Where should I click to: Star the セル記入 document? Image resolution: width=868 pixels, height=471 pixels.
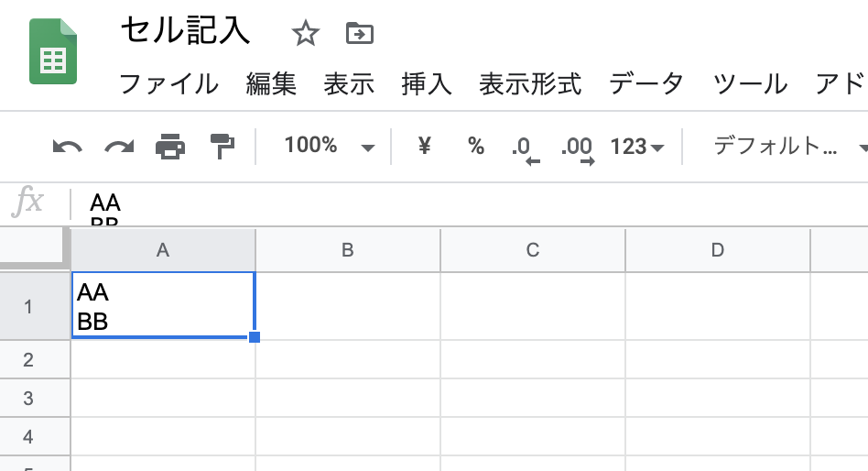[305, 35]
